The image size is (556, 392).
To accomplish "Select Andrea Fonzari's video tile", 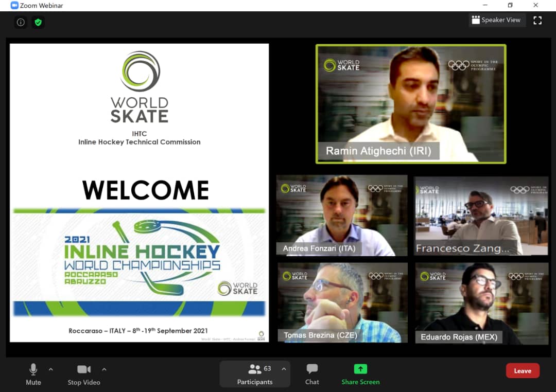I will point(341,215).
